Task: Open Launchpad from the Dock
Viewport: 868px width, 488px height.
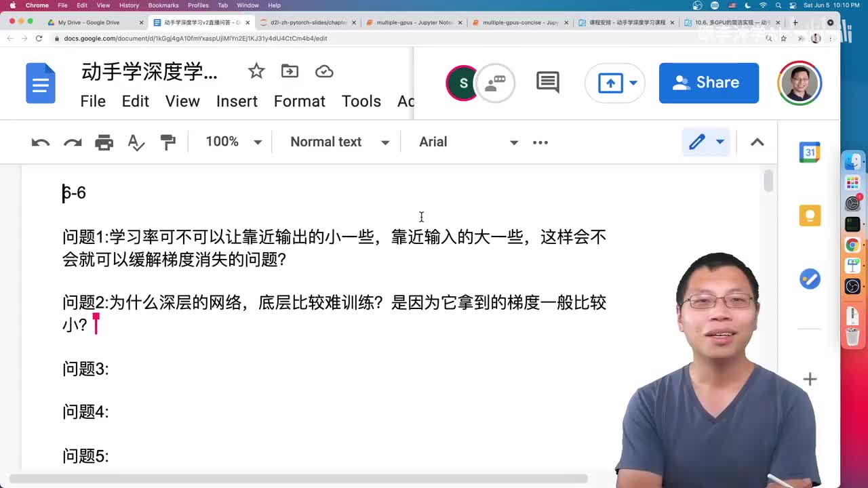Action: (853, 183)
